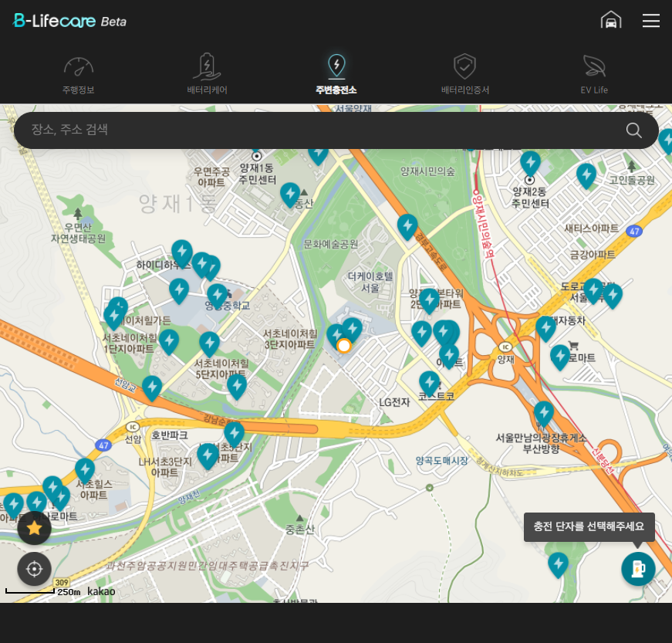Focus the 장소, 주소 검색 field

[336, 130]
